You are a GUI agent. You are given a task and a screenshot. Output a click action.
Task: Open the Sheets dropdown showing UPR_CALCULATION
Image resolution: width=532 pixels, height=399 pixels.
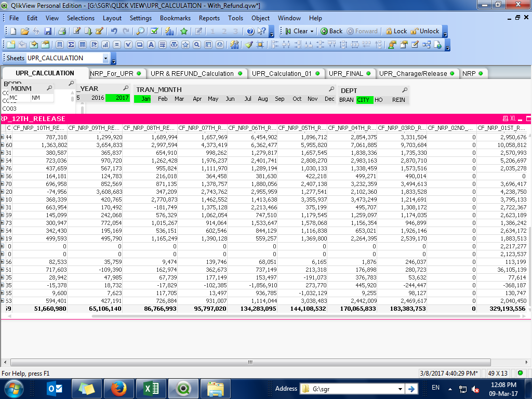tap(106, 58)
